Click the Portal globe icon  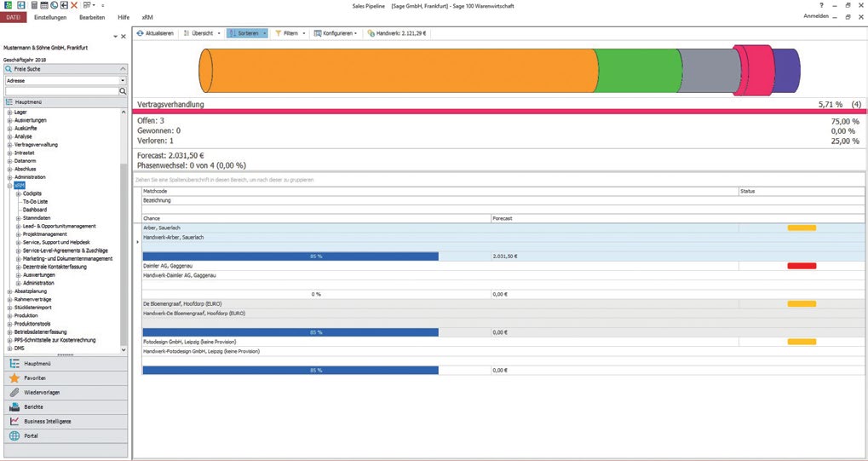tap(14, 436)
